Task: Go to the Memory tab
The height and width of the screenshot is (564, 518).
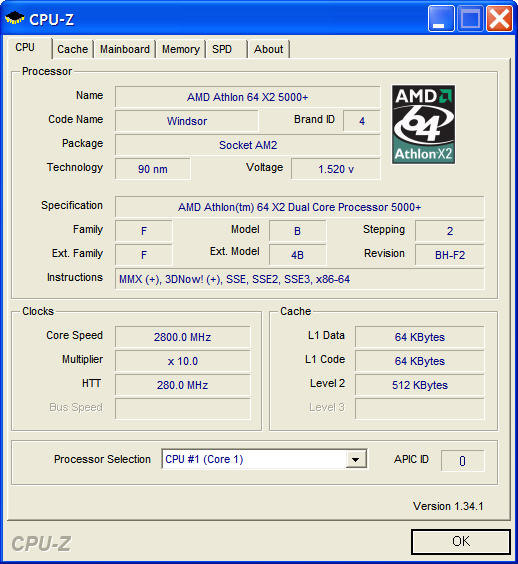Action: point(181,49)
